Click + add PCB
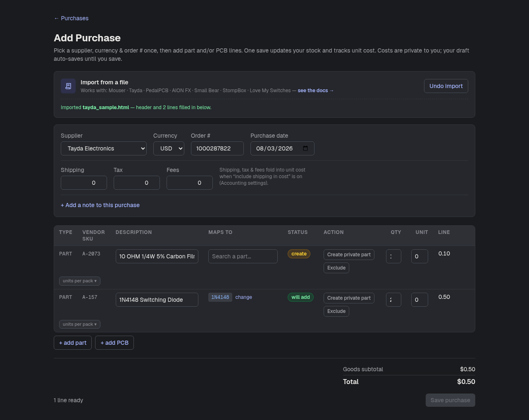Viewport: 529px width, 420px height. tap(114, 343)
